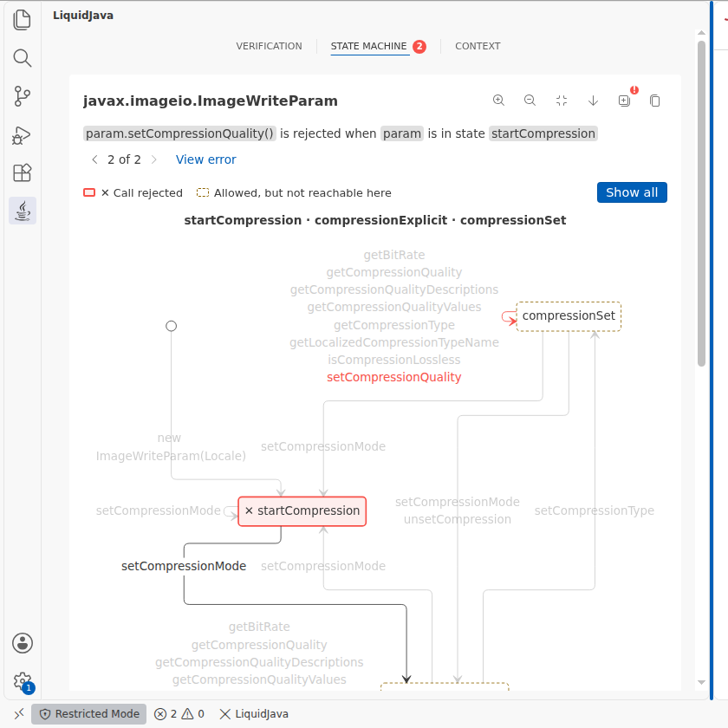This screenshot has width=728, height=728.
Task: Open the Explorer view in activity bar
Action: [x=22, y=20]
